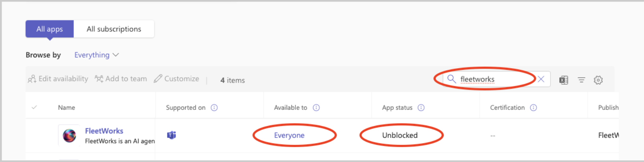Click the FleetWorks app logo thumbnail
The image size is (644, 162).
(69, 136)
